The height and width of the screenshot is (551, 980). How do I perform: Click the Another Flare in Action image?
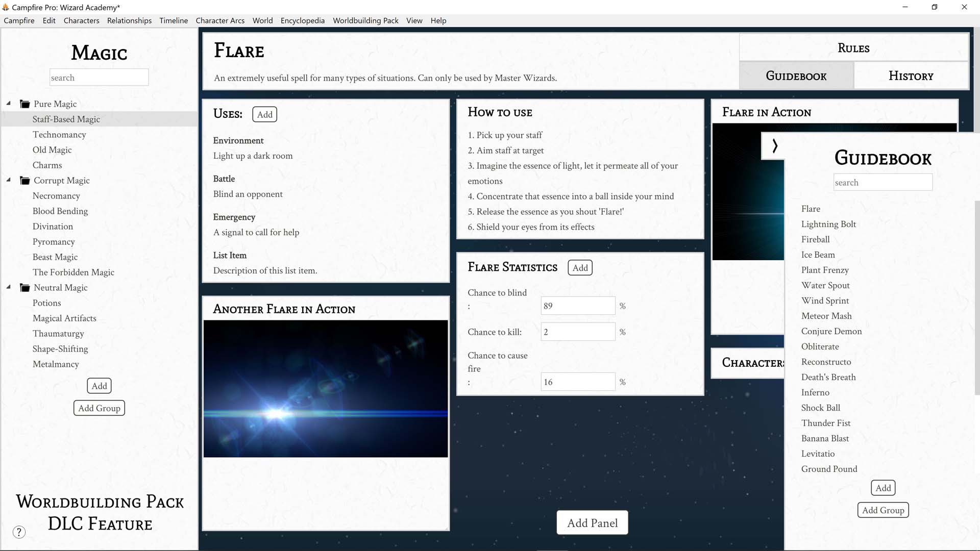point(325,389)
